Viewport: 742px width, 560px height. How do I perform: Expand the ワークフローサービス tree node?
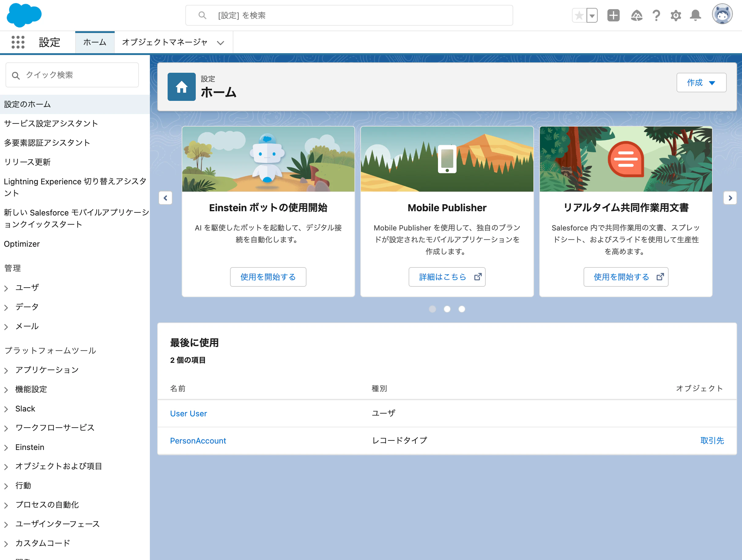point(6,428)
